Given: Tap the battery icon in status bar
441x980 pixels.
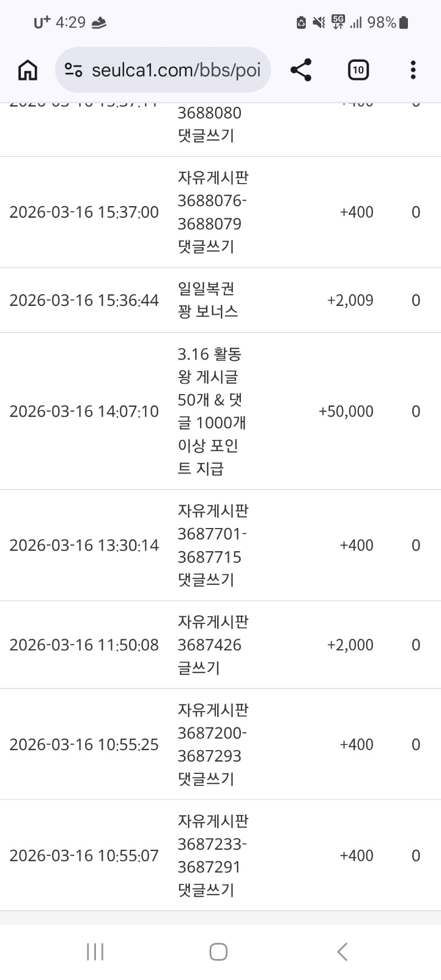Looking at the screenshot, I should point(404,23).
